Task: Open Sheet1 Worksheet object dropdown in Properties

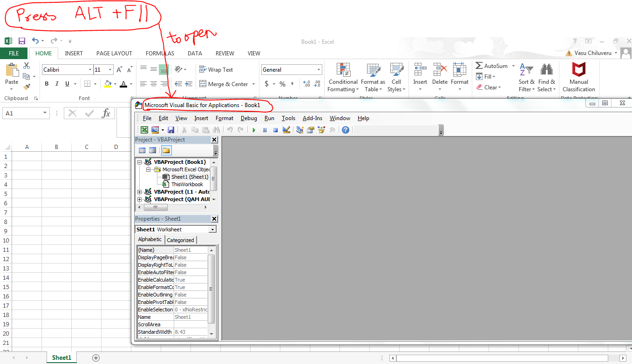Action: pyautogui.click(x=212, y=229)
